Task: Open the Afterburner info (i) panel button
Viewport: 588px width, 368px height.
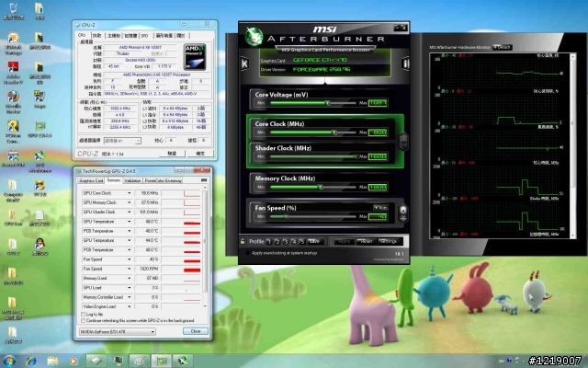Action: (x=405, y=63)
